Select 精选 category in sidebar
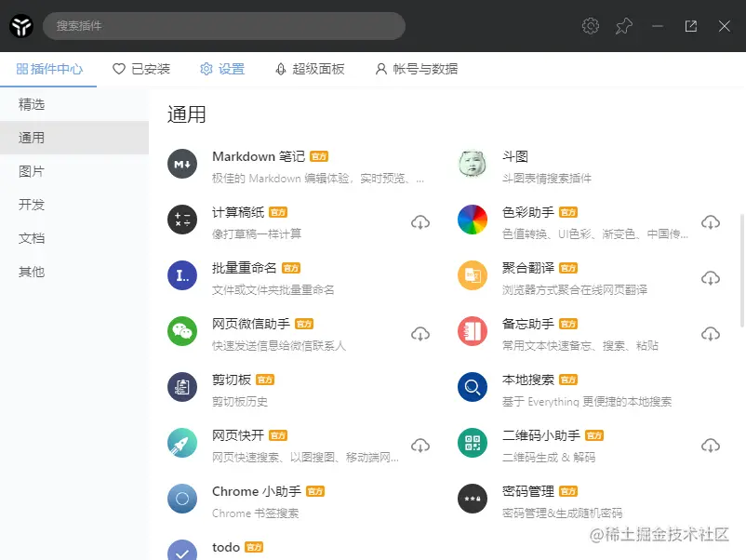This screenshot has height=560, width=746. coord(74,104)
